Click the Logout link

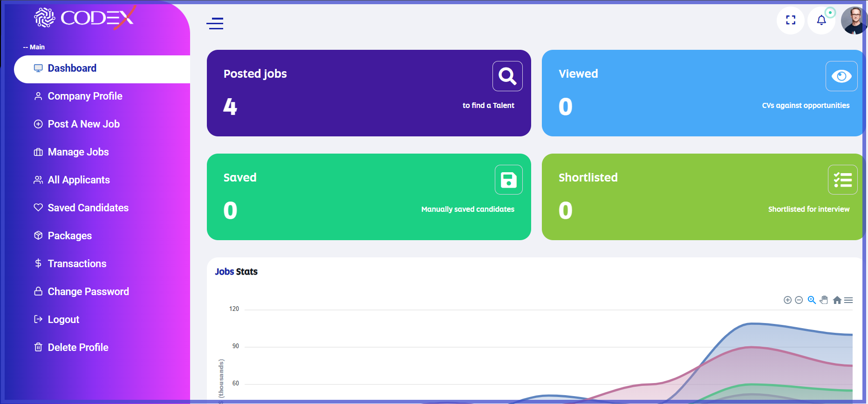click(x=63, y=320)
